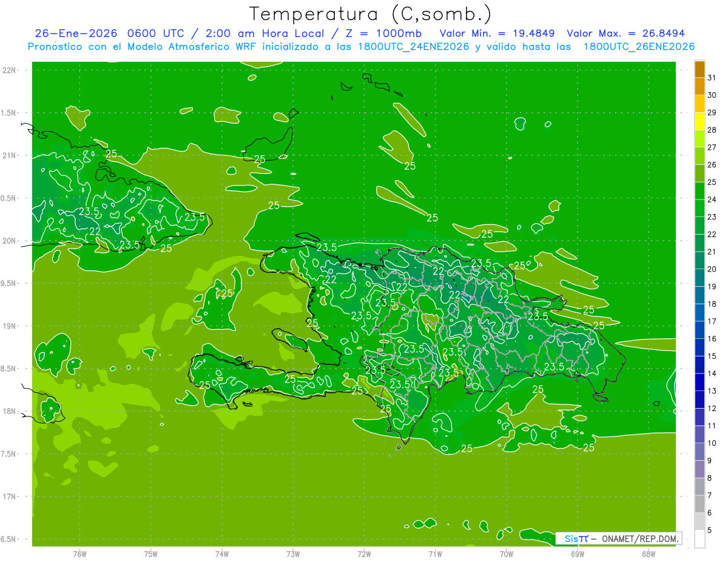Select the dark blue legend swatch between 13 and 14
The height and width of the screenshot is (562, 728).
click(x=699, y=383)
